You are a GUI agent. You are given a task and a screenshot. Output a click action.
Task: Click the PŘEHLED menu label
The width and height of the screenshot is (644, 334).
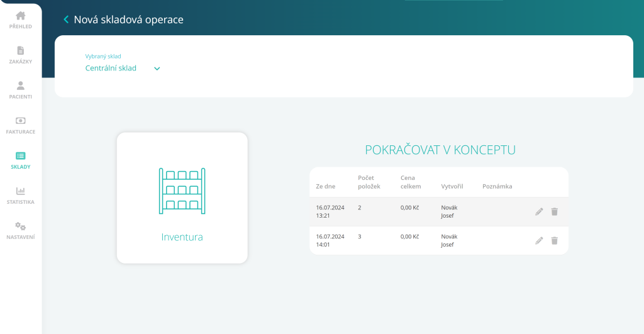[x=21, y=26]
